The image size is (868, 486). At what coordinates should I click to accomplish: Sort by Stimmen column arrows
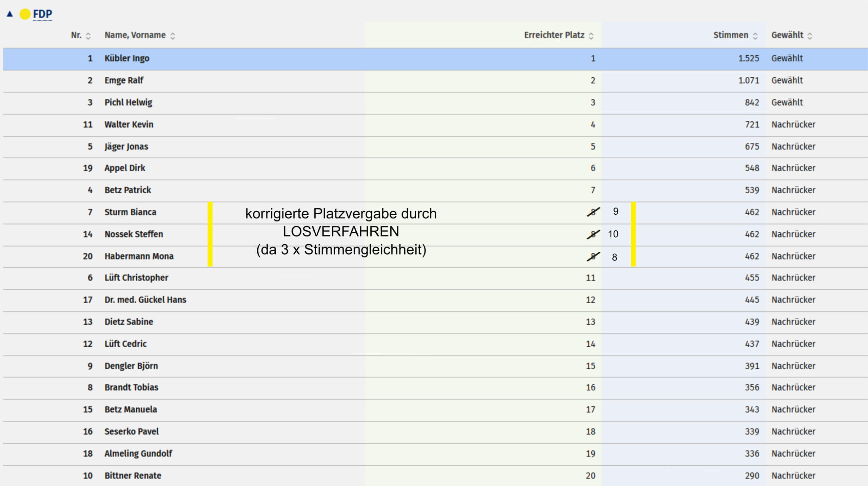click(755, 36)
